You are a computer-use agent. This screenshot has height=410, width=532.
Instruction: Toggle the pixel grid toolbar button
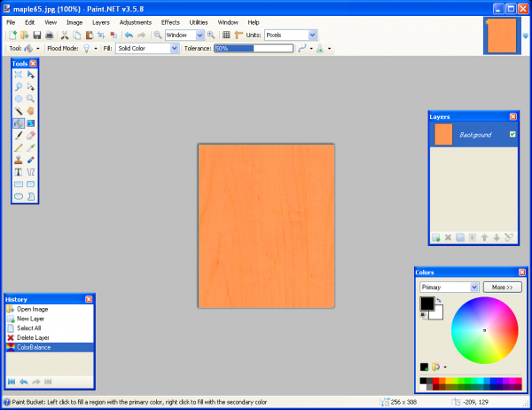tap(226, 35)
